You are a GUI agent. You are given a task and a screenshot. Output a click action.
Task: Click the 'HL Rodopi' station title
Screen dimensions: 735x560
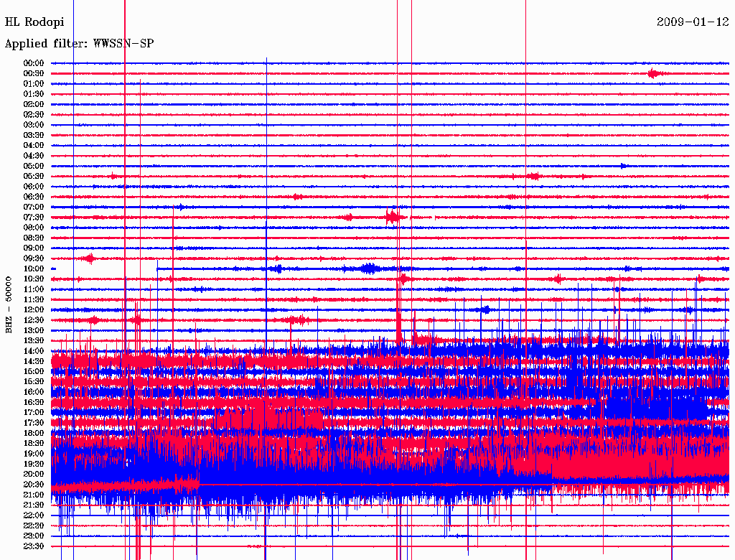click(x=34, y=22)
